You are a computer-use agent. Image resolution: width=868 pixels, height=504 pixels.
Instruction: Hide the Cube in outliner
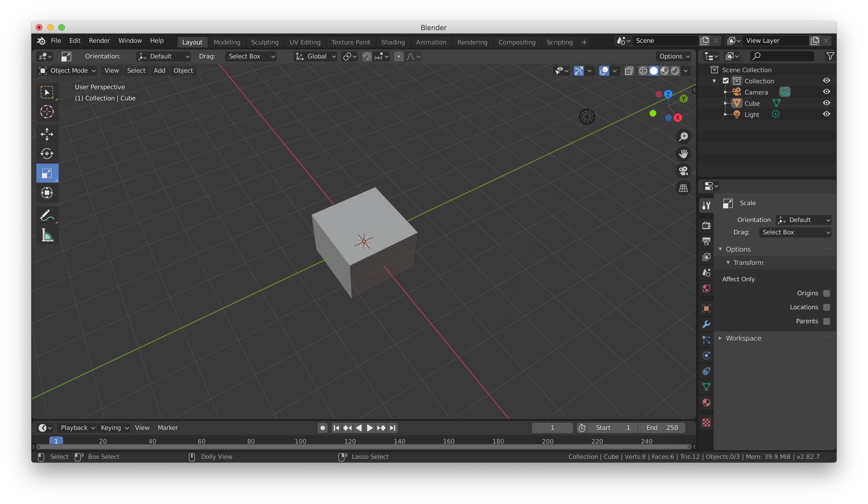point(827,103)
